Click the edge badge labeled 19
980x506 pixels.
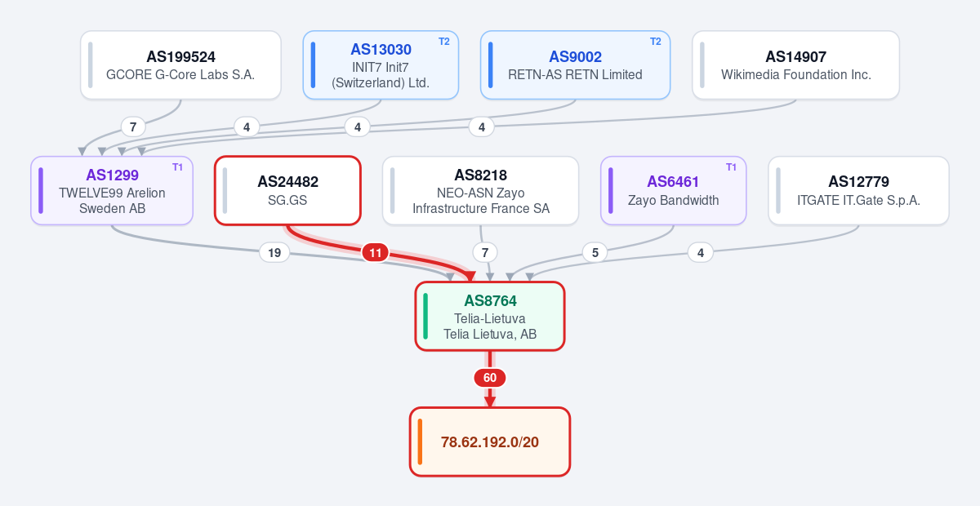point(274,253)
